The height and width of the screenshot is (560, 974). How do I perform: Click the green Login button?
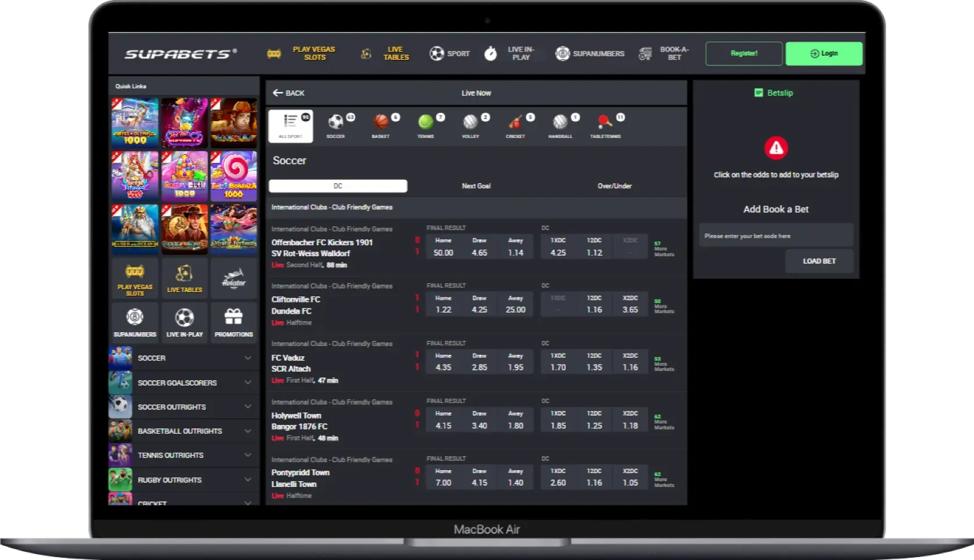(x=824, y=53)
